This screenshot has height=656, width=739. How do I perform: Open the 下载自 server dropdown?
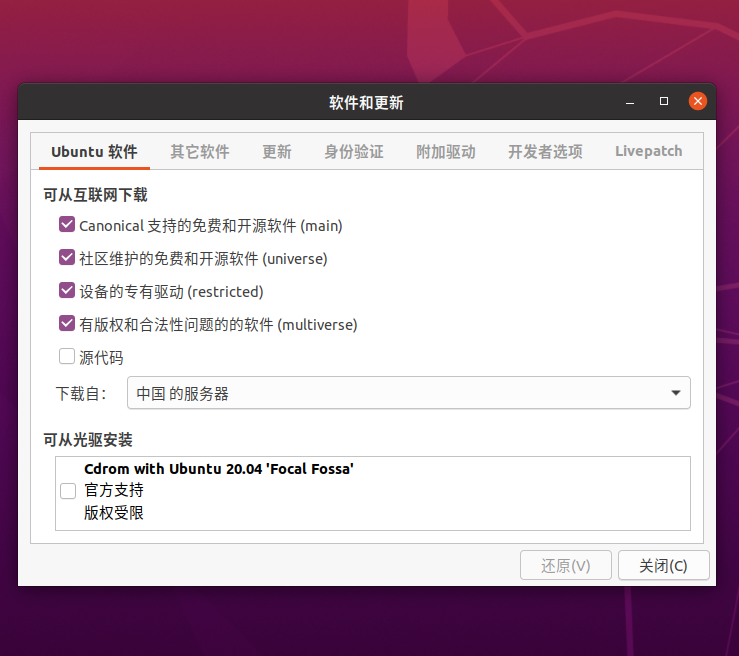tap(409, 393)
